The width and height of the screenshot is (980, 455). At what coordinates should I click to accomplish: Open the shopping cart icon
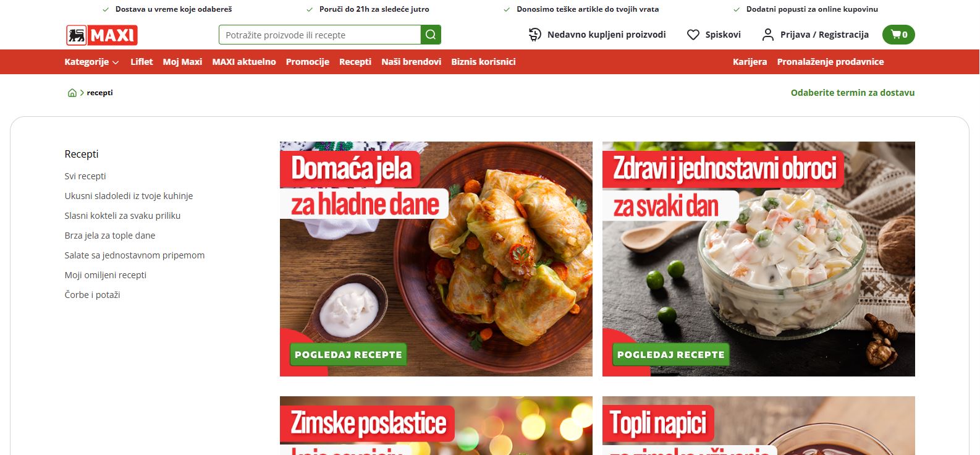pyautogui.click(x=898, y=35)
